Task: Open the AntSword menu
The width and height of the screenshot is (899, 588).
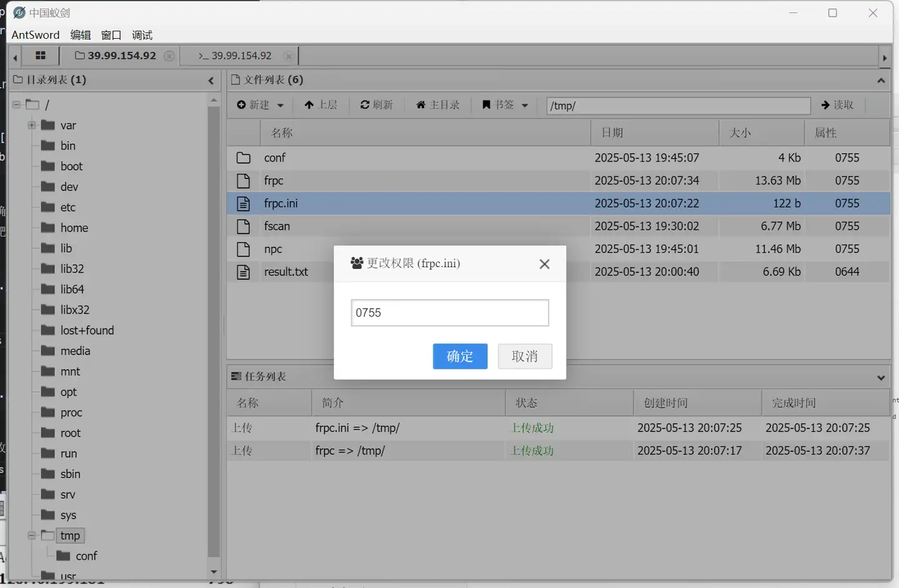Action: (36, 35)
